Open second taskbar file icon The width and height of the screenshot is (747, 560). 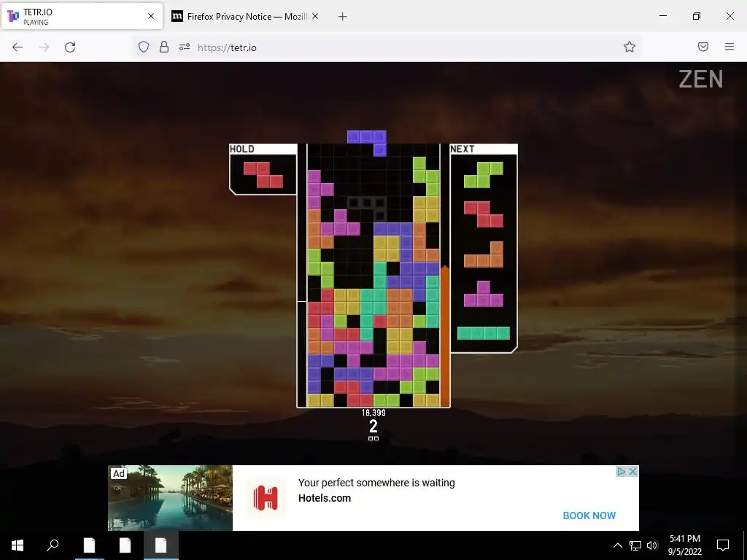[x=125, y=545]
